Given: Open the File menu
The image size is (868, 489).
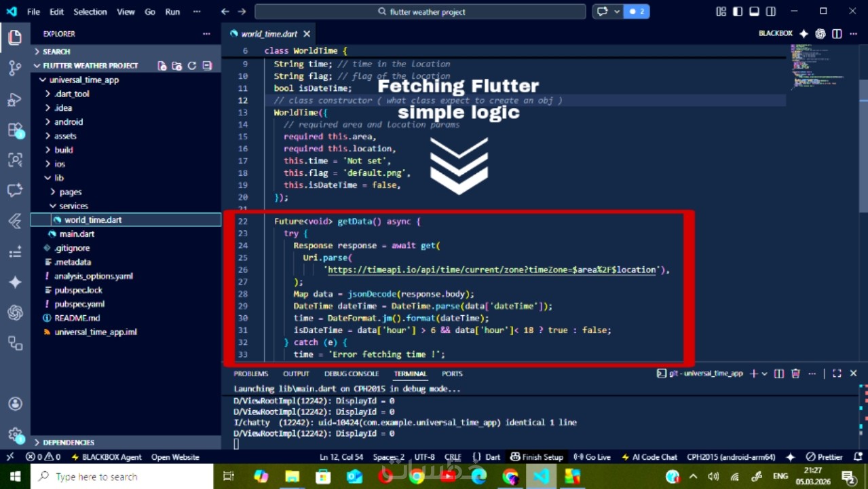Looking at the screenshot, I should pos(33,12).
